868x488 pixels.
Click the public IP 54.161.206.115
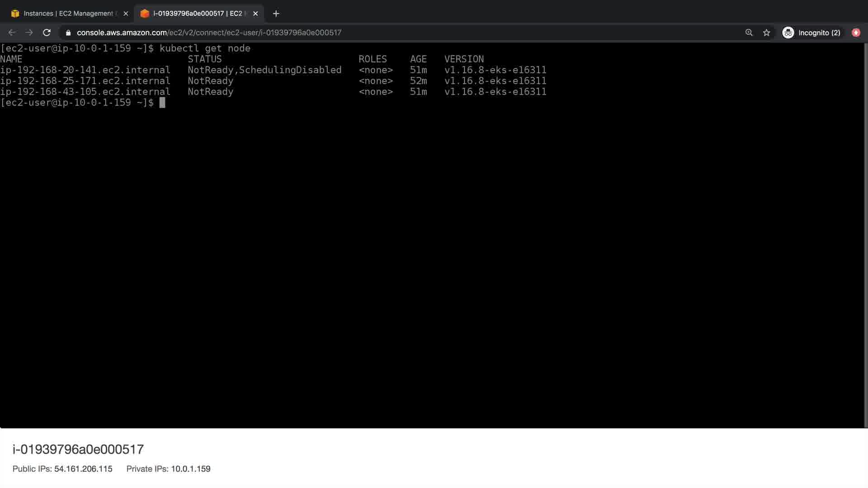83,469
